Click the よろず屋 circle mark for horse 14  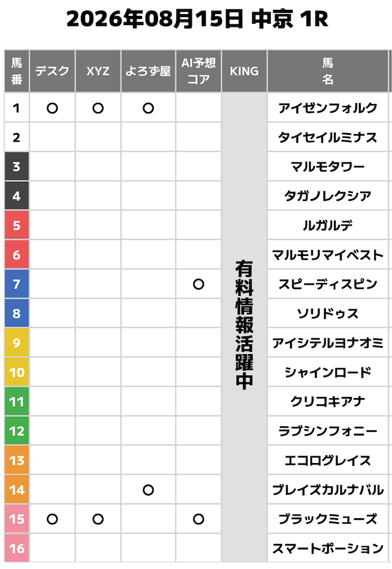[x=148, y=490]
